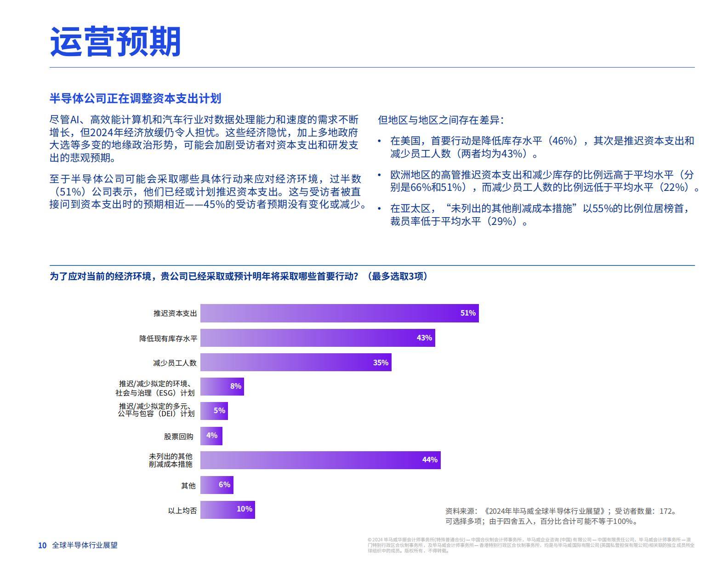
Task: Click the 51% value on the top bar
Action: point(468,313)
